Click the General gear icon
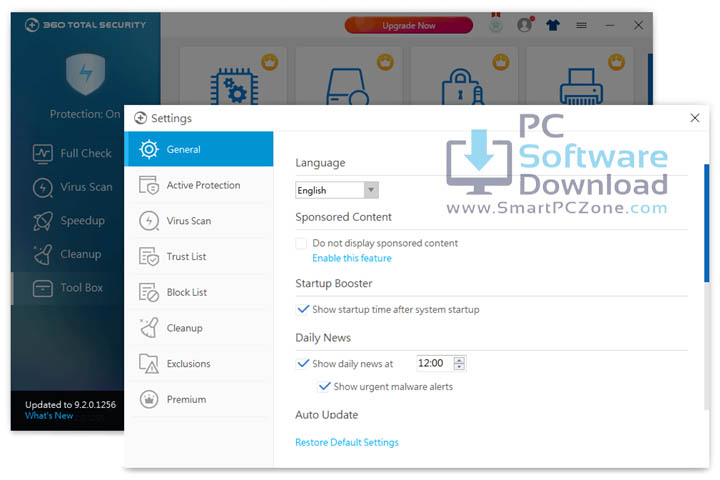 [149, 149]
